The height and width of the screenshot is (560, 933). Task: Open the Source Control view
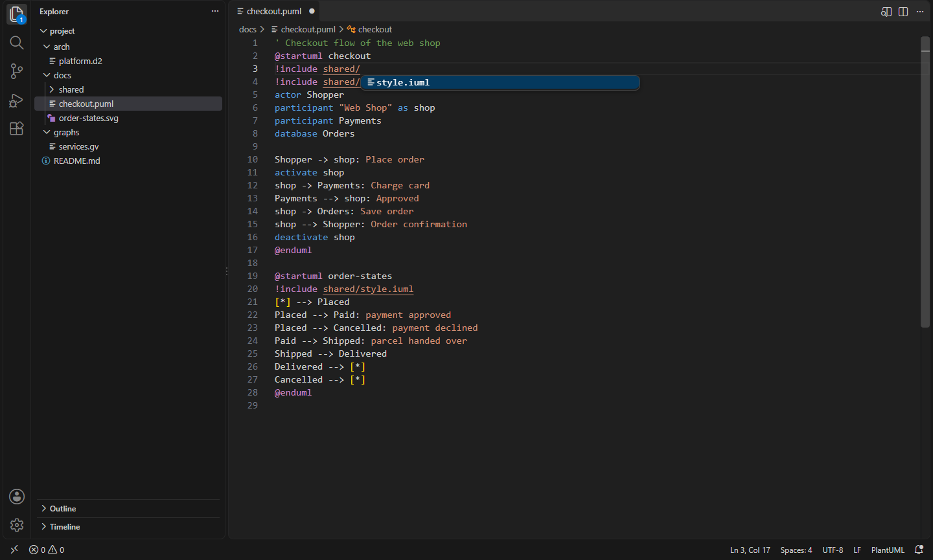click(x=17, y=71)
